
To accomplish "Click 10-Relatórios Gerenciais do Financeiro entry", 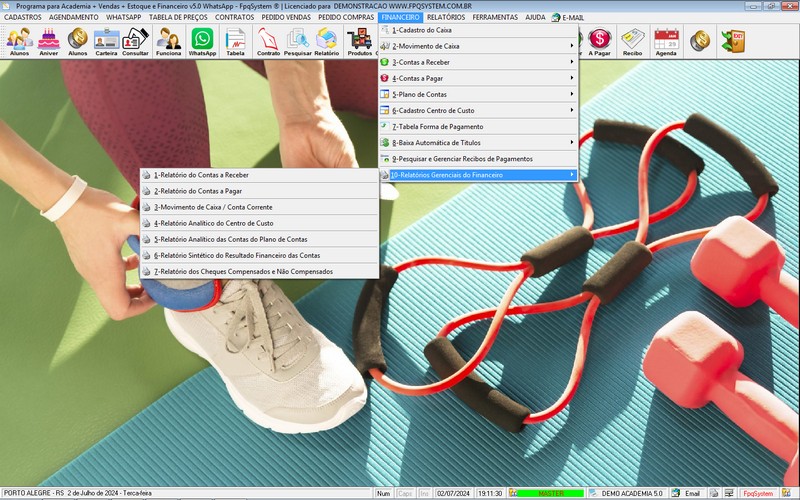I will [478, 175].
